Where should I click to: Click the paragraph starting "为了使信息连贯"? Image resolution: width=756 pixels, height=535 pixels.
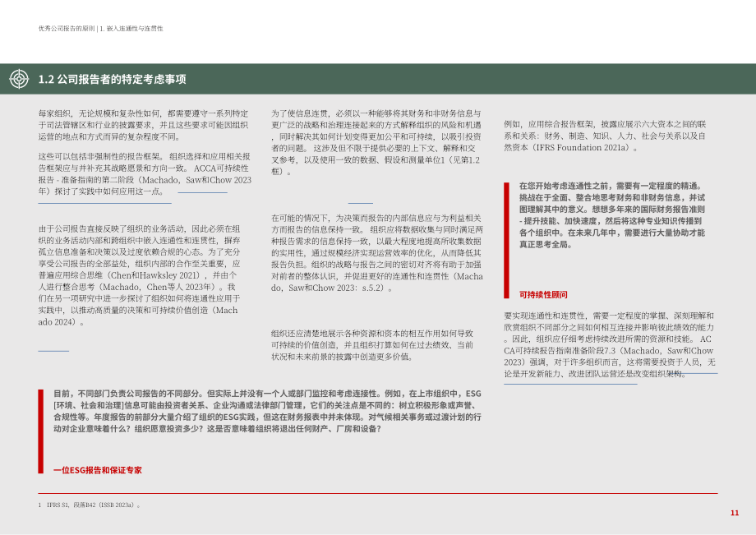click(x=376, y=142)
